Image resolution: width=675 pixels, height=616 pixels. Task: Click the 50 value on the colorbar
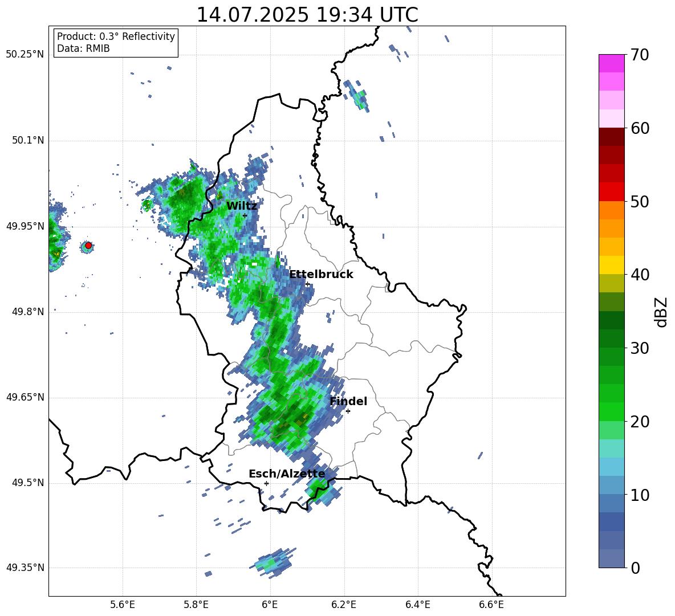[639, 201]
